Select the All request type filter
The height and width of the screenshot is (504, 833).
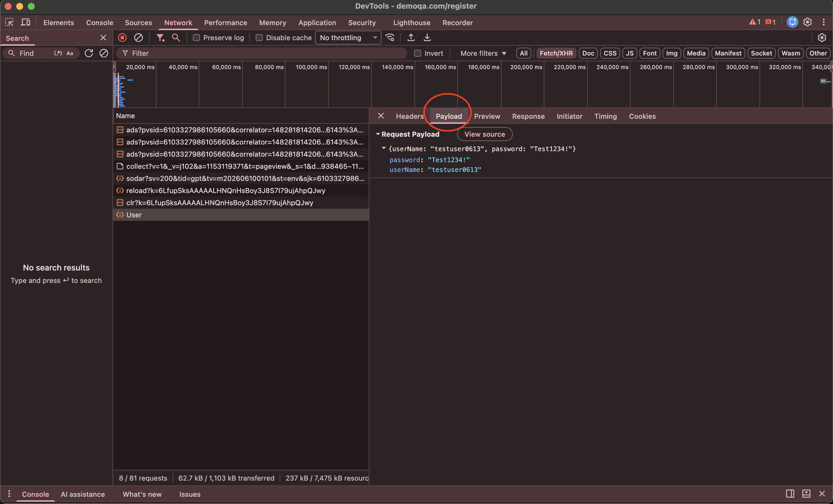tap(523, 53)
